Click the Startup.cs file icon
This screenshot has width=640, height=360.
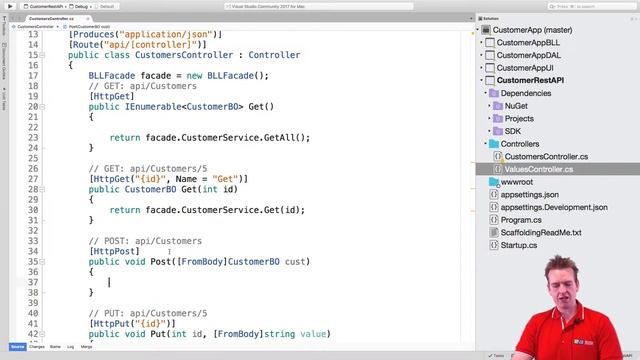(494, 245)
